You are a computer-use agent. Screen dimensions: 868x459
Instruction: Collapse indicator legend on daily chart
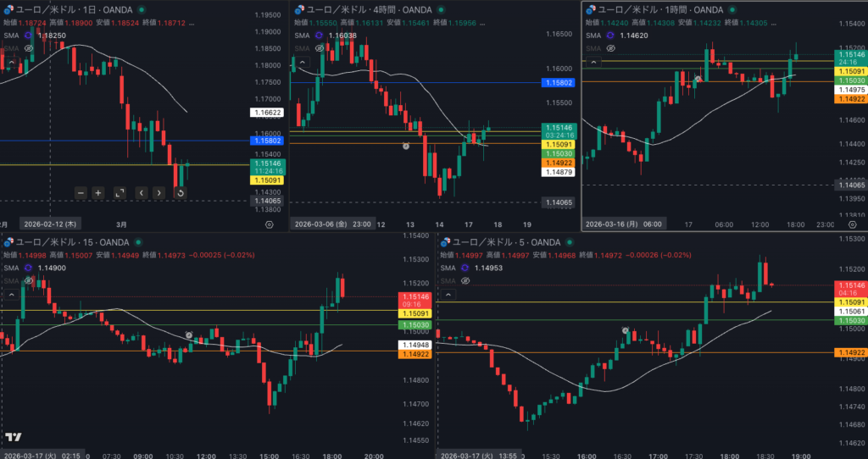coord(10,62)
